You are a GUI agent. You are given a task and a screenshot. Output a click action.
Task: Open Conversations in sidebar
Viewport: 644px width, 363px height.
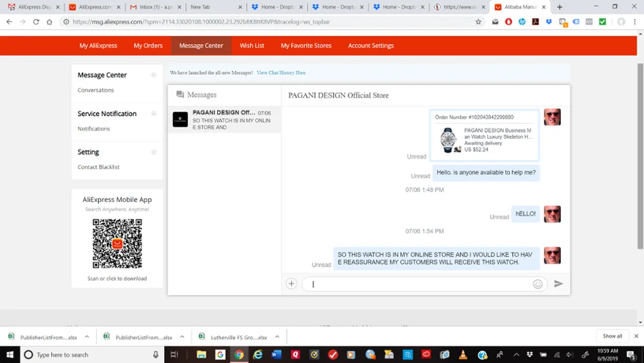tap(96, 90)
